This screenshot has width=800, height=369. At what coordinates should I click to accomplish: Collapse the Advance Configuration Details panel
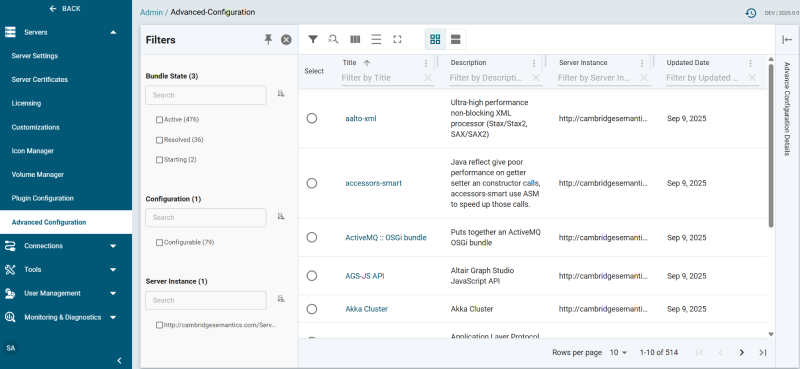click(x=787, y=40)
